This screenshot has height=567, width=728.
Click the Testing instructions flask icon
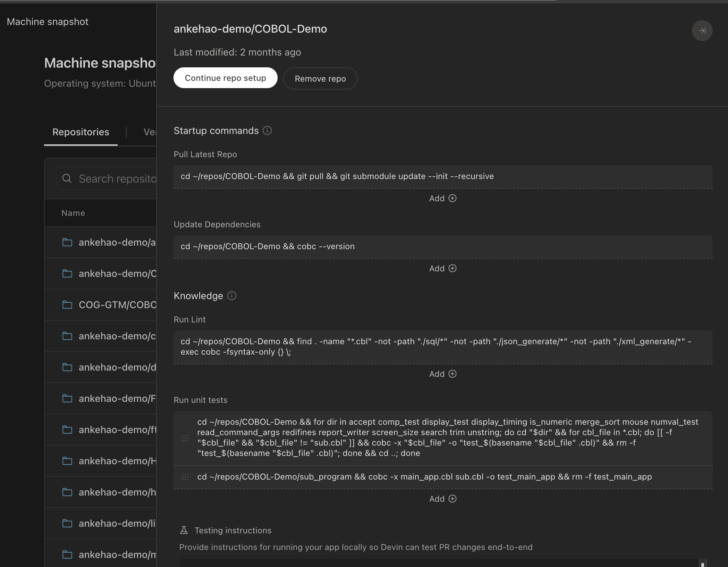(x=184, y=530)
